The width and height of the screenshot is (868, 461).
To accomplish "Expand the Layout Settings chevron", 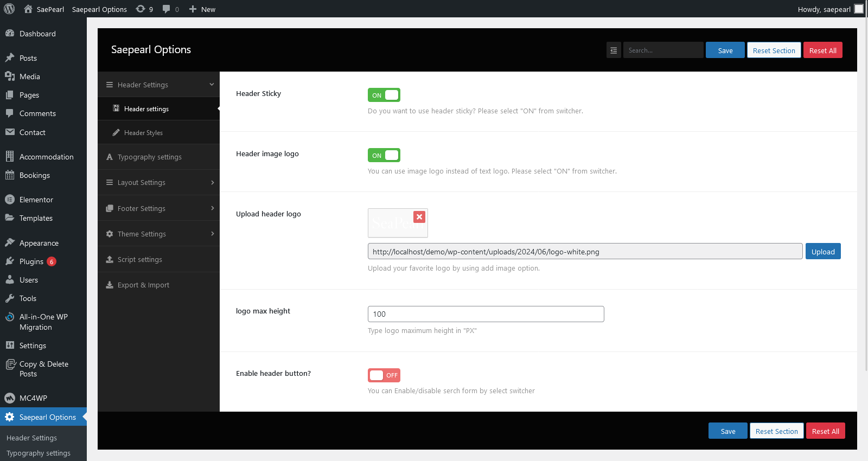I will 212,183.
